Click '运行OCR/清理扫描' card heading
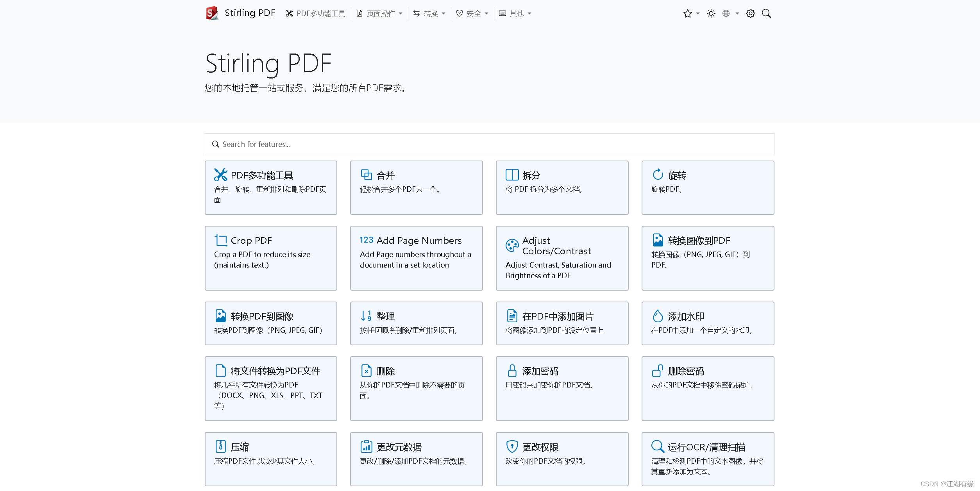980x491 pixels. 707,447
